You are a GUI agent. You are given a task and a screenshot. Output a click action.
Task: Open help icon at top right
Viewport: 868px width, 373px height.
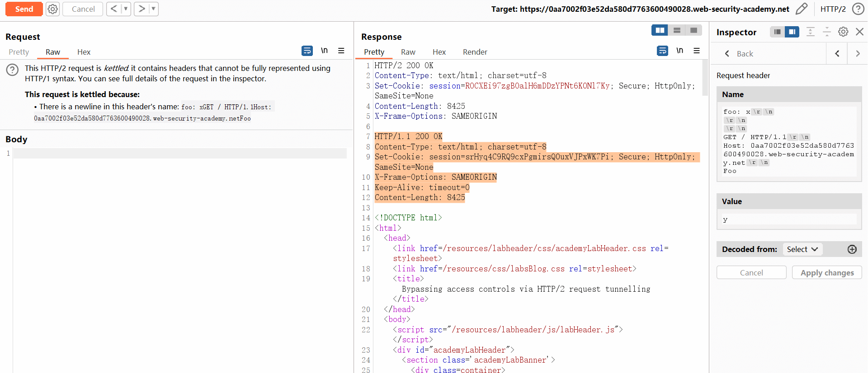tap(858, 9)
